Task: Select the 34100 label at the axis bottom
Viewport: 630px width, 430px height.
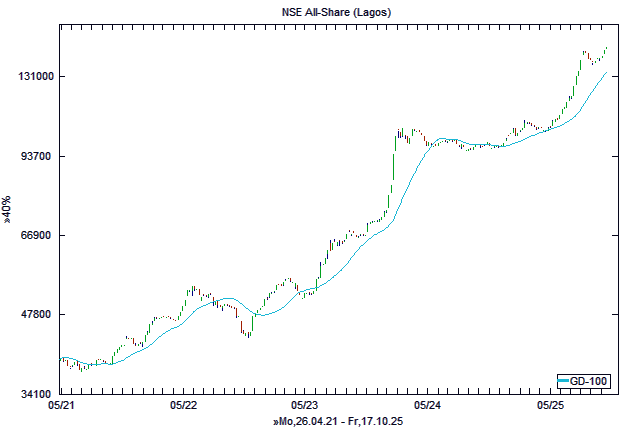Action: coord(32,394)
